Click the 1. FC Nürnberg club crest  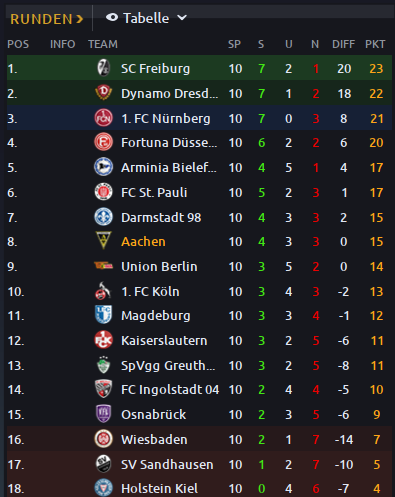(103, 118)
